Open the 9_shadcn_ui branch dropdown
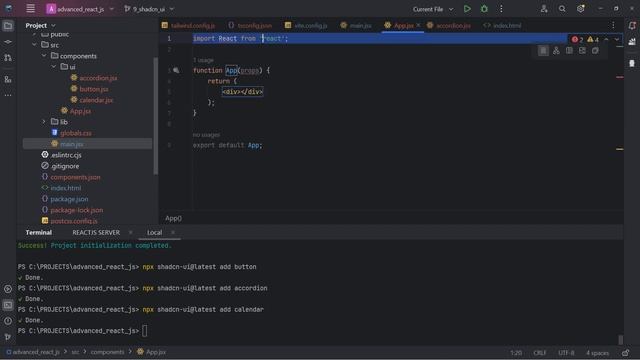640x360 pixels. click(149, 9)
